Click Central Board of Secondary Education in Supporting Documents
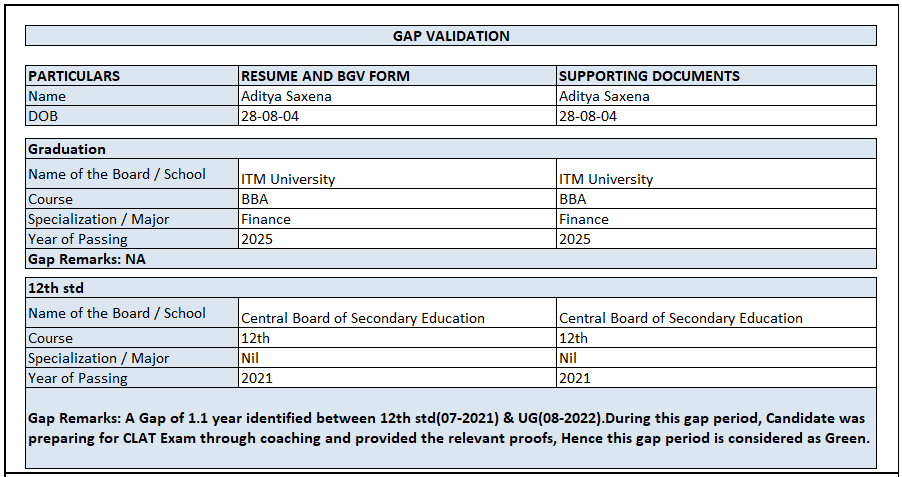This screenshot has width=902, height=477. pyautogui.click(x=681, y=318)
